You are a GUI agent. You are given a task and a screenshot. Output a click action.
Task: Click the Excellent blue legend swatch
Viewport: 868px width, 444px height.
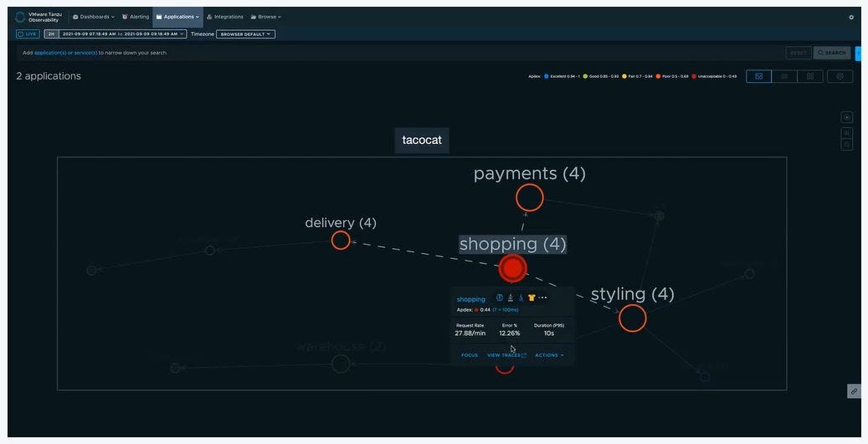pyautogui.click(x=546, y=76)
